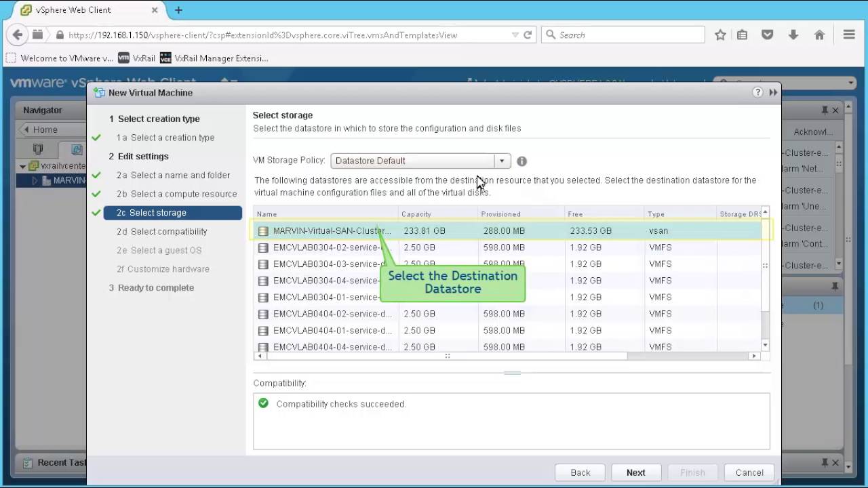Click datastore table horizontal scrollbar
868x488 pixels.
pos(448,356)
